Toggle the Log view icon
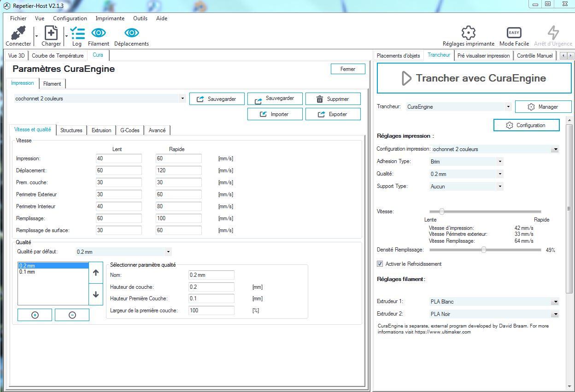 tap(77, 33)
